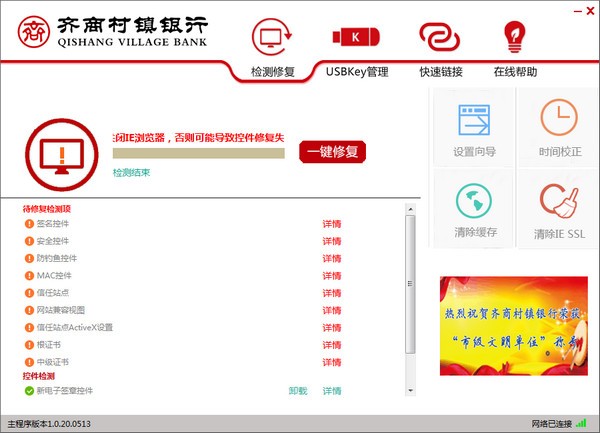Switch to the 在线帮助 tab label
The height and width of the screenshot is (433, 600).
(x=515, y=72)
